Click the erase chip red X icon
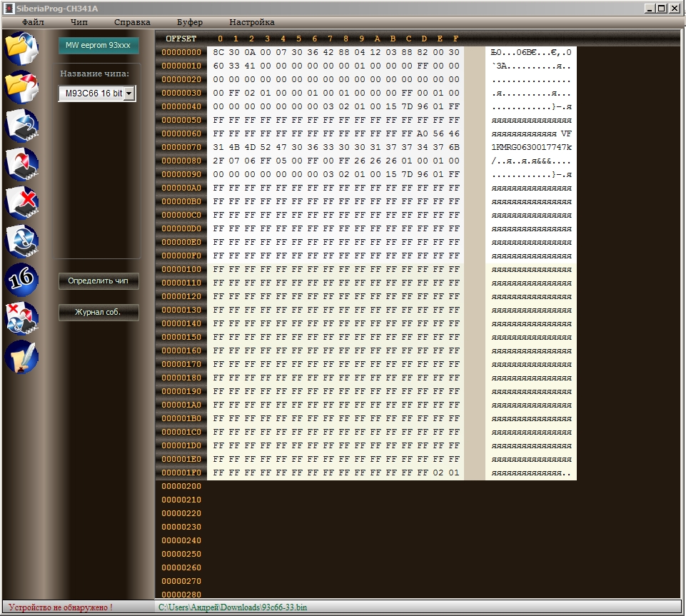The height and width of the screenshot is (616, 686). [21, 202]
